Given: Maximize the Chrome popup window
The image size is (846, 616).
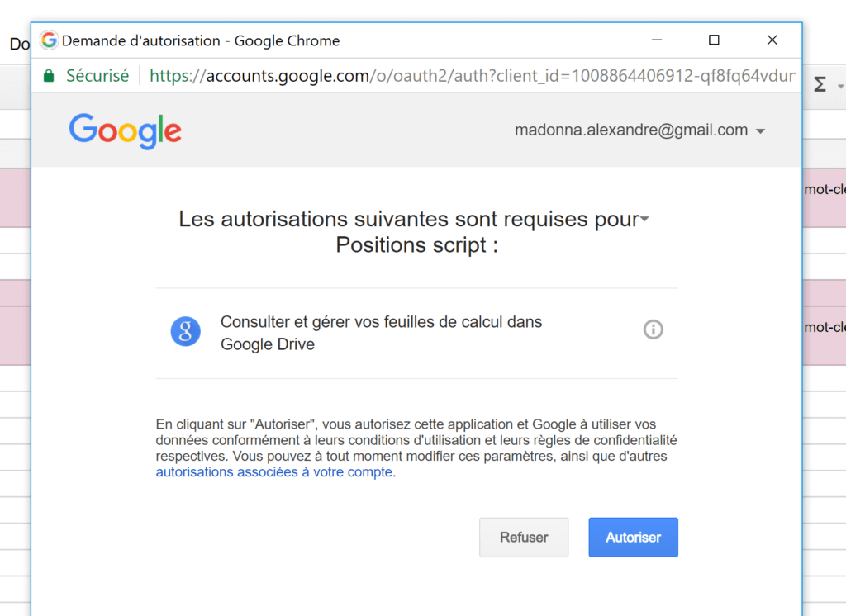Looking at the screenshot, I should pyautogui.click(x=714, y=40).
